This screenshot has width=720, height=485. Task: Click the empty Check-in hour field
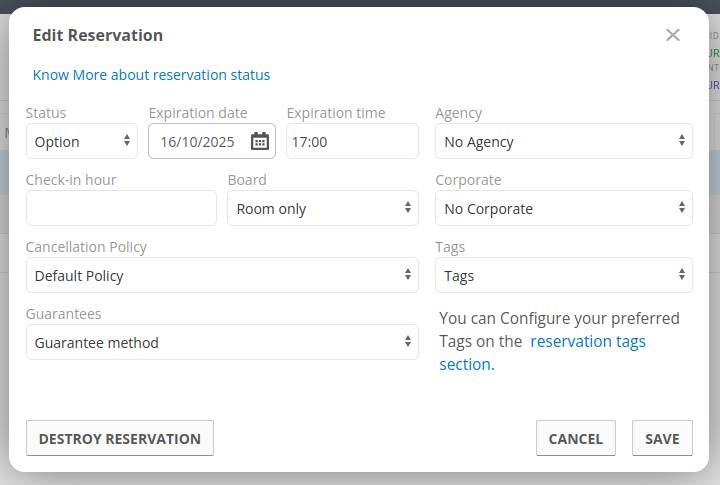pos(121,208)
